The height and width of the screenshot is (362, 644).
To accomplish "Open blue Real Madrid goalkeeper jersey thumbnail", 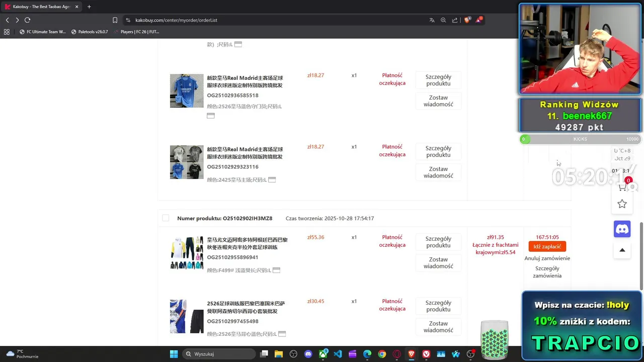I will tap(187, 91).
